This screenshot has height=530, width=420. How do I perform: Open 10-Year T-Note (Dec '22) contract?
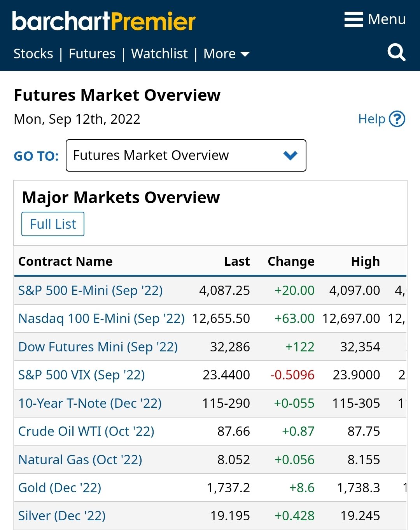click(90, 403)
